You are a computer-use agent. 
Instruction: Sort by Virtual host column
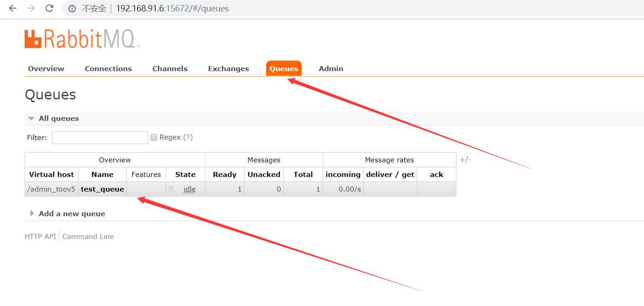click(x=52, y=174)
